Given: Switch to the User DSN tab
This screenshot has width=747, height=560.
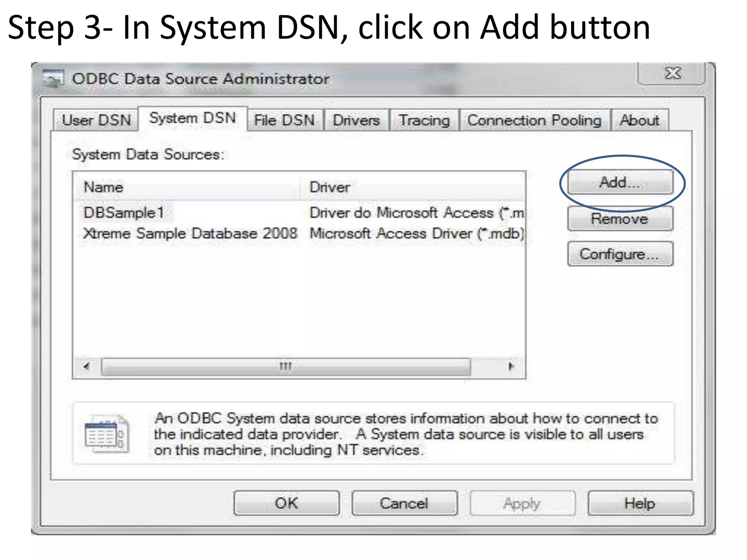Looking at the screenshot, I should (x=96, y=120).
